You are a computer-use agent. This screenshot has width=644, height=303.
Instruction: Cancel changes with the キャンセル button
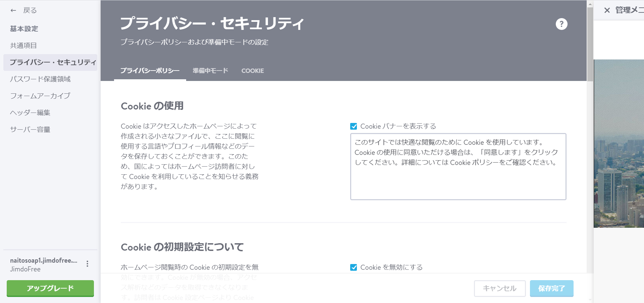click(x=499, y=288)
